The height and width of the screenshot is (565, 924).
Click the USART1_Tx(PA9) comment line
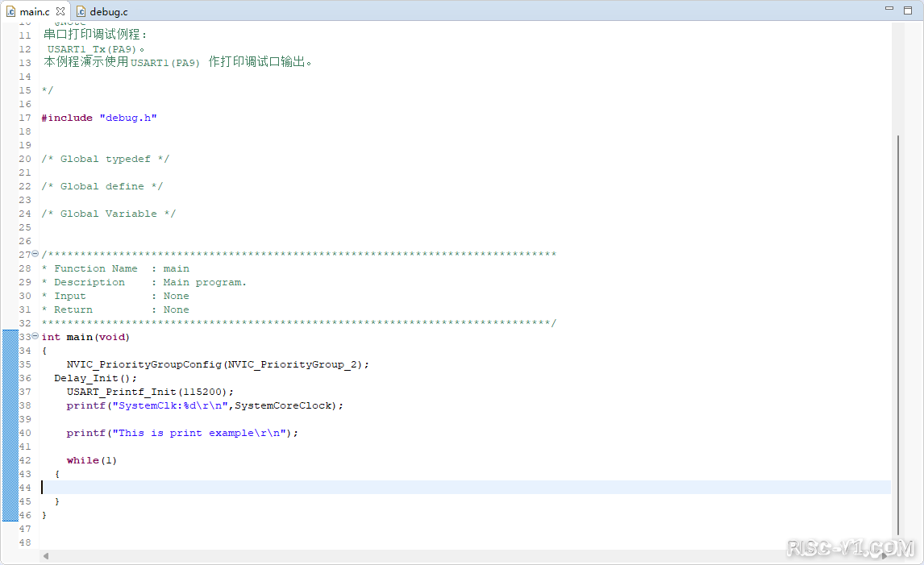click(95, 49)
